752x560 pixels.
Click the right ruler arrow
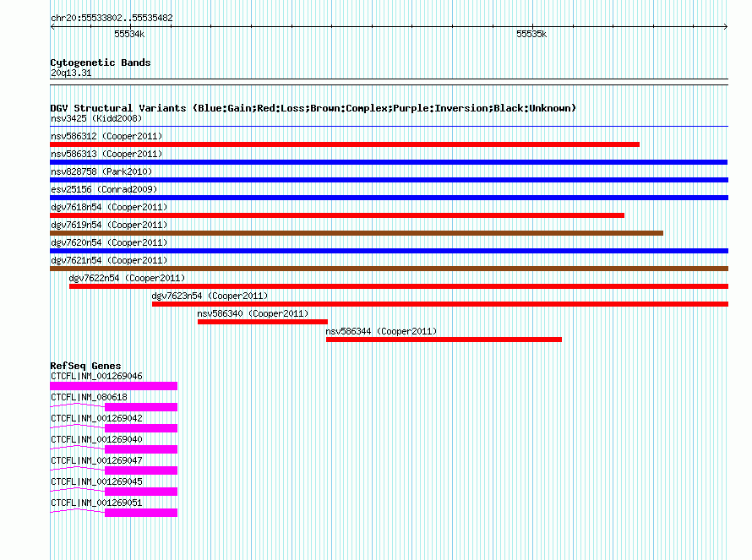(x=726, y=27)
